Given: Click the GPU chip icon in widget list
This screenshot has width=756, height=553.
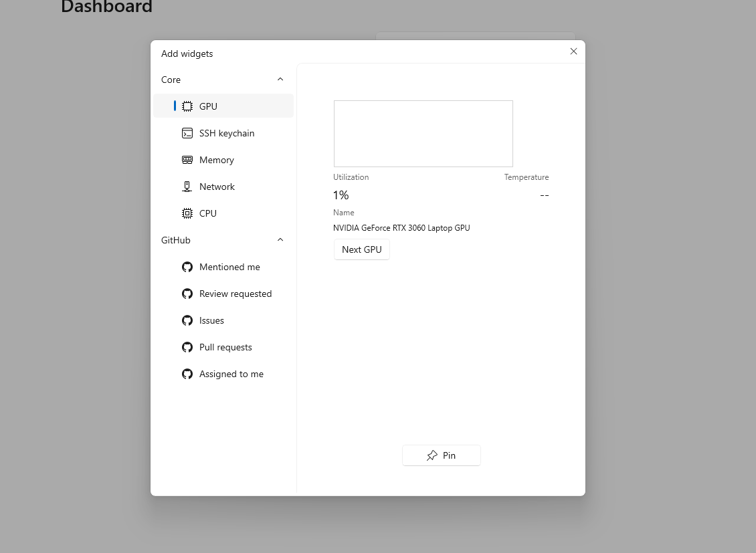Looking at the screenshot, I should point(187,106).
